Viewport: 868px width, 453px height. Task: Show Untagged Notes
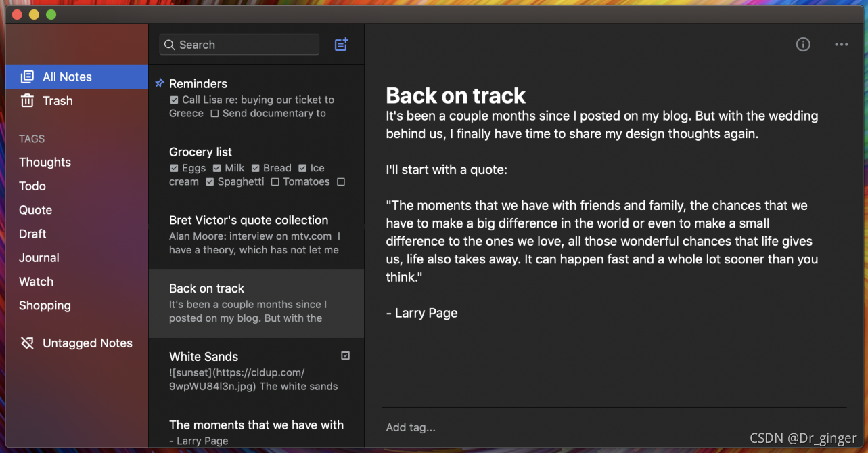(76, 343)
